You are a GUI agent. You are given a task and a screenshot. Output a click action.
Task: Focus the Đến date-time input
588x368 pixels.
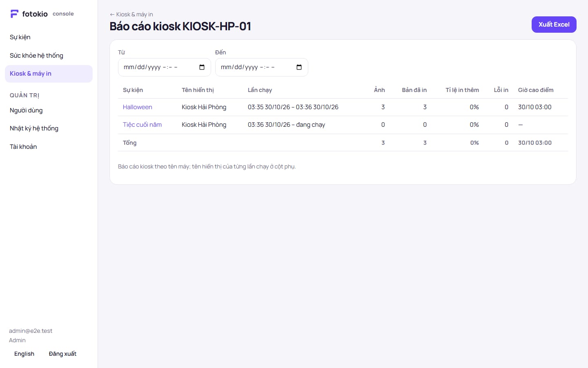point(261,67)
